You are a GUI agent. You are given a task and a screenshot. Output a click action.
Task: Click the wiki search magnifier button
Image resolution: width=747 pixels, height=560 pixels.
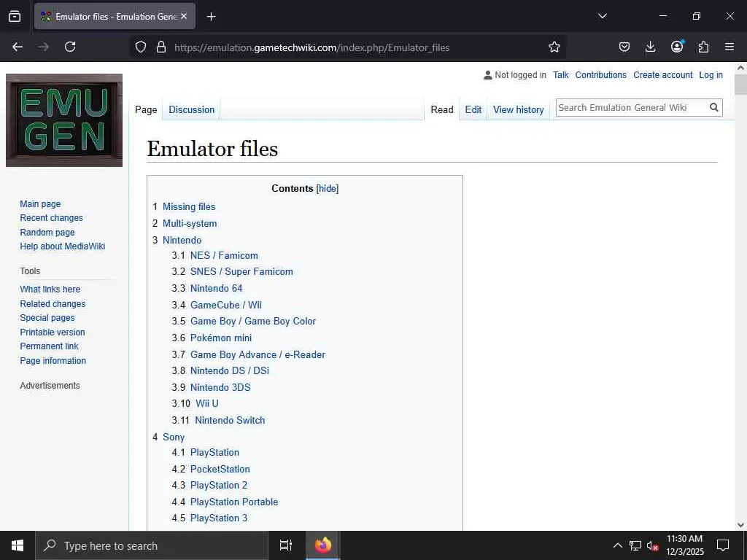tap(713, 108)
